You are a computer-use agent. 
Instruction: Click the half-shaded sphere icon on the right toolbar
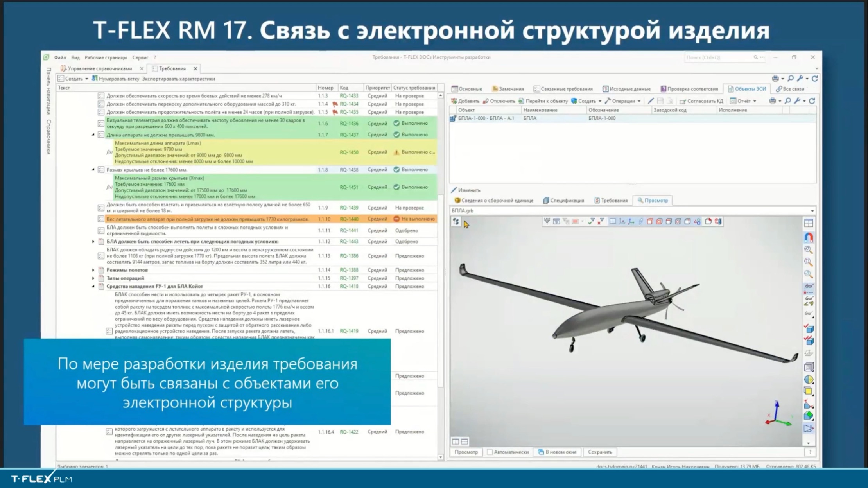tap(809, 379)
